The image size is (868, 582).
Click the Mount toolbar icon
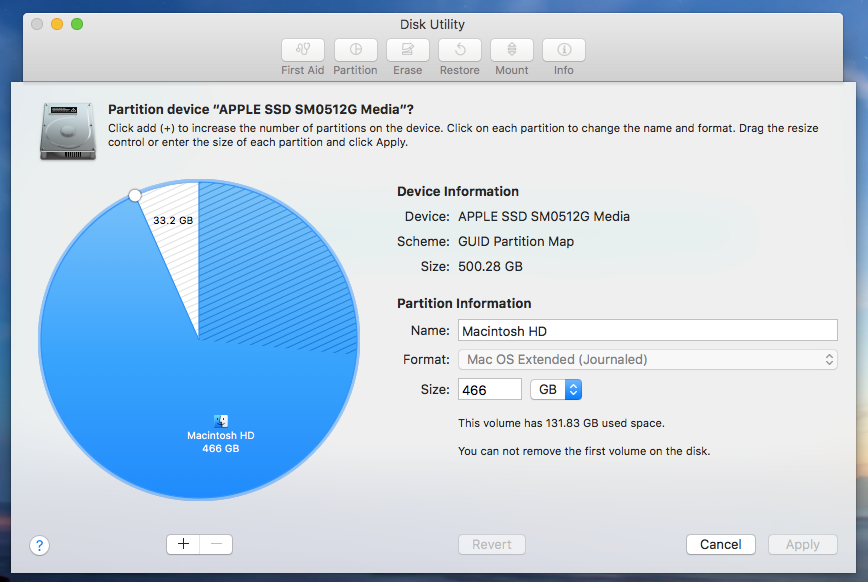point(511,50)
